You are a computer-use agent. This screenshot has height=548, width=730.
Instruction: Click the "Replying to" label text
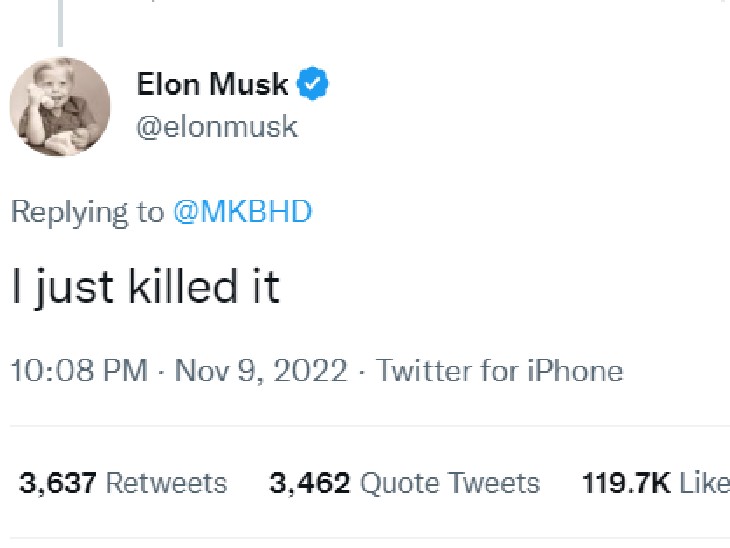[x=87, y=211]
